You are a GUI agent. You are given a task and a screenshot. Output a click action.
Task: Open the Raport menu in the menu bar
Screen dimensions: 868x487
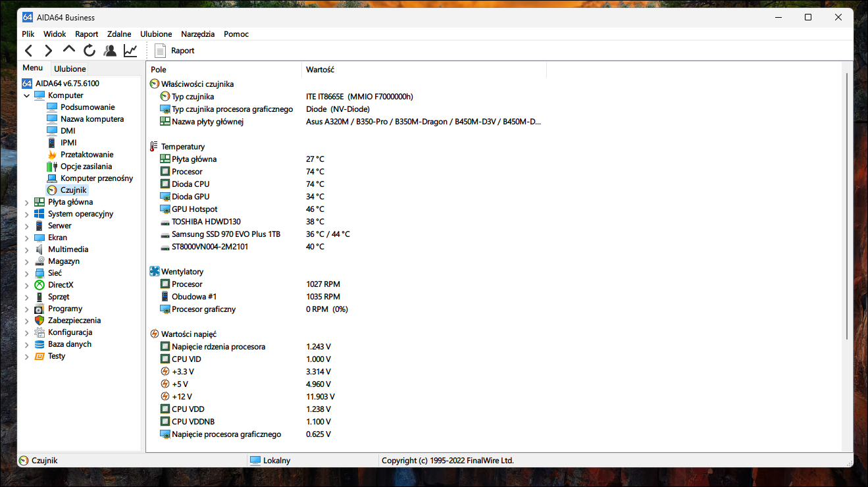coord(87,34)
